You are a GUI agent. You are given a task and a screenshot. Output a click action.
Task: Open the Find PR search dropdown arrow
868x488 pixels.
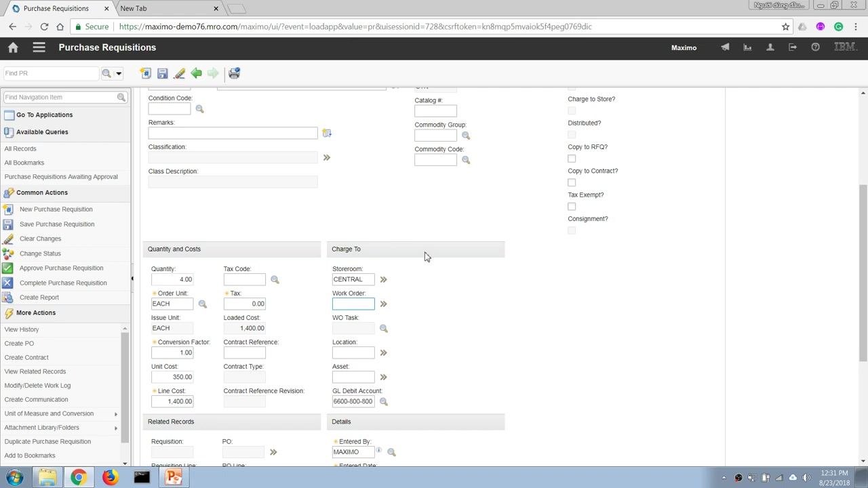pos(119,73)
